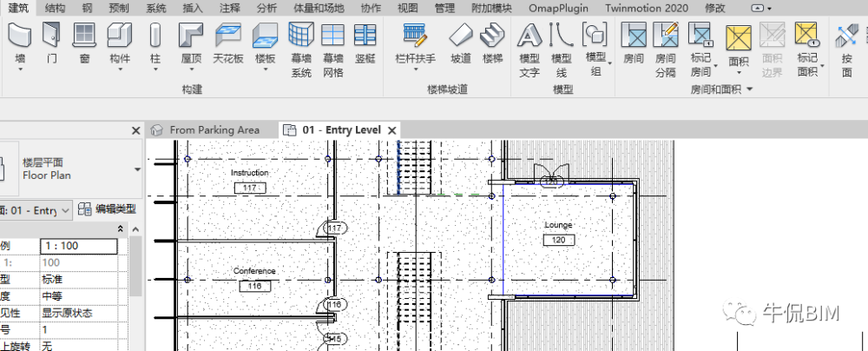Screen dimensions: 868x351
Task: Open the Roof tool dropdown arrow
Action: pyautogui.click(x=191, y=70)
